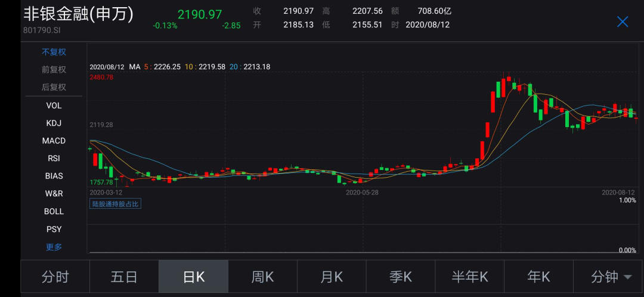Switch to 前复权 adjustment mode

54,70
